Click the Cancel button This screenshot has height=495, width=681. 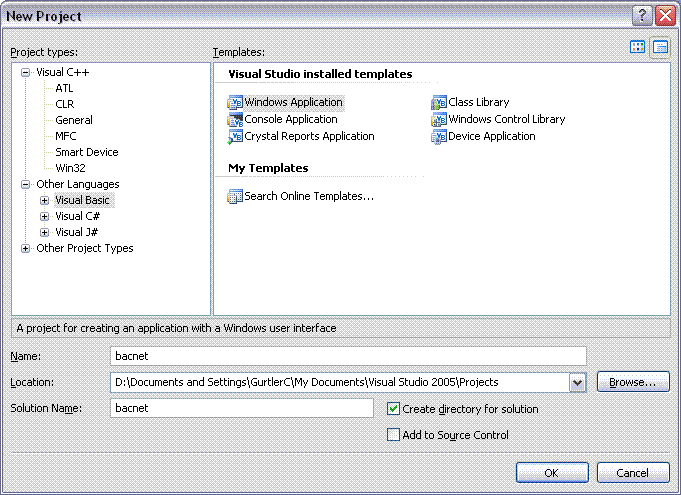pos(633,472)
